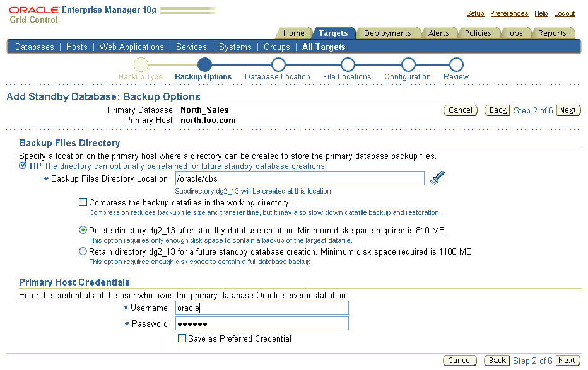Select the Delete directory dg2_13 option
This screenshot has height=370, width=588.
tap(83, 229)
